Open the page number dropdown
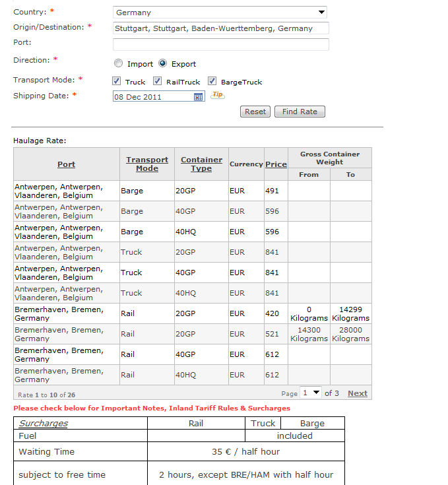Image resolution: width=448 pixels, height=485 pixels. tap(310, 393)
